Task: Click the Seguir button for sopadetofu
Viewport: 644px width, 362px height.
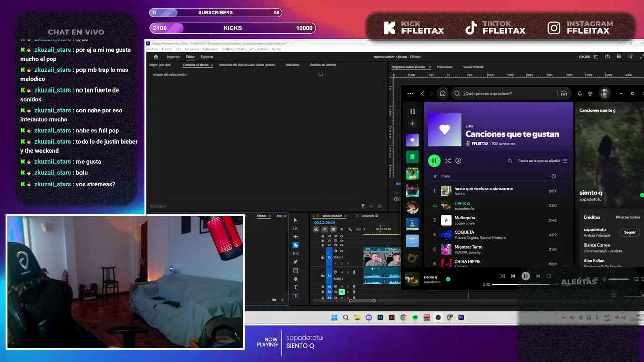Action: (630, 232)
